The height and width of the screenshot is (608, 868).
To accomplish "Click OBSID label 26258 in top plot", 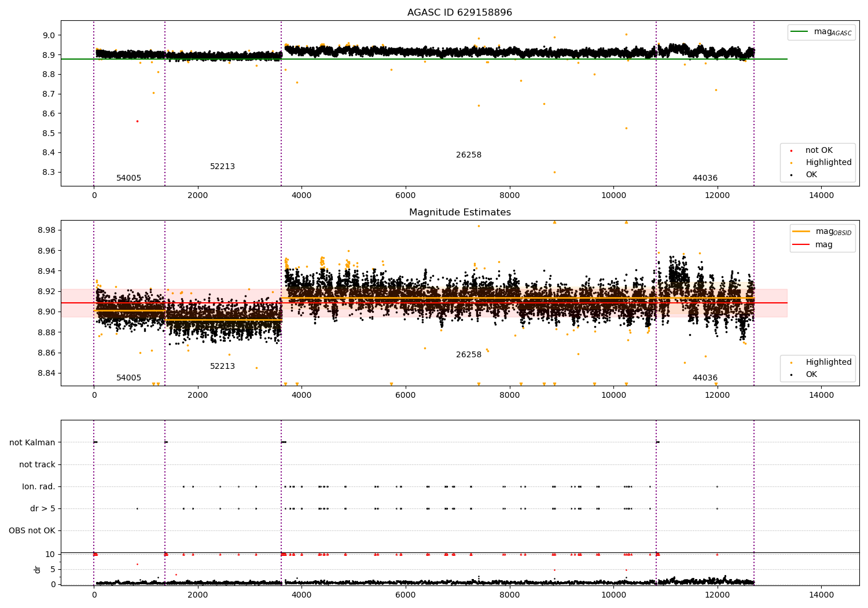I will click(469, 155).
